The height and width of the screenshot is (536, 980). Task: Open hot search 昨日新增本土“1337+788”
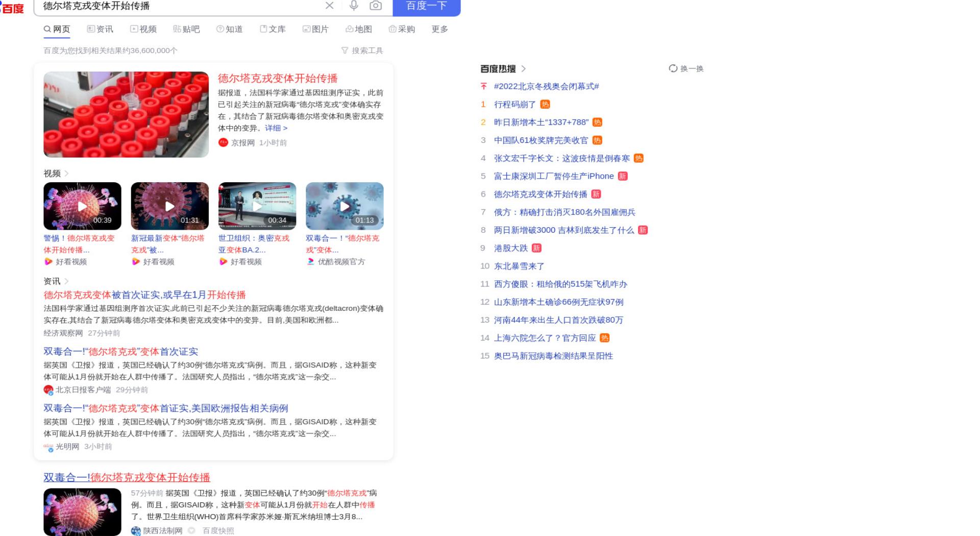541,122
